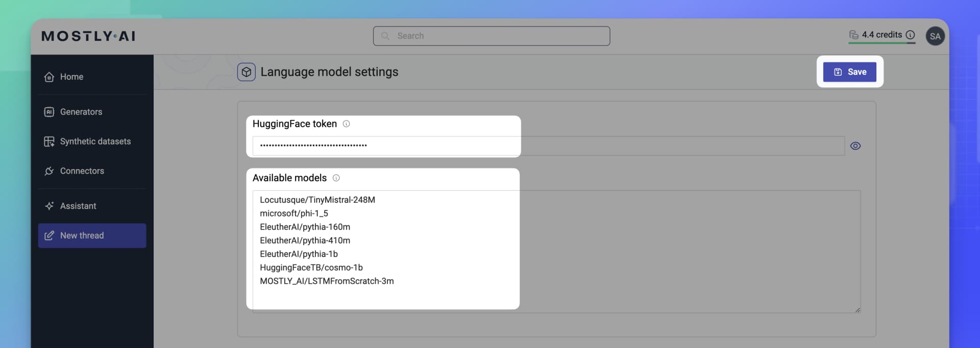Click Locutusque/TinyMistral-248M model line

(317, 200)
